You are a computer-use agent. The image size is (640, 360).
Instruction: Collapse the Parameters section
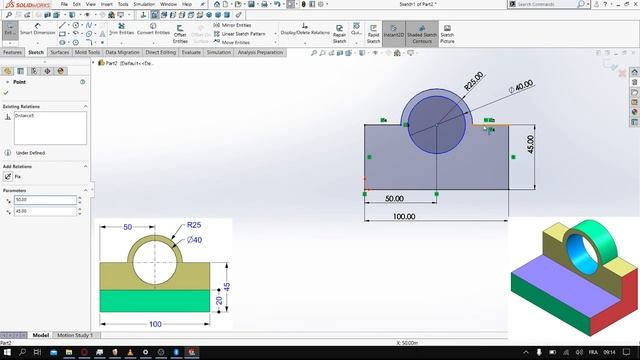86,191
